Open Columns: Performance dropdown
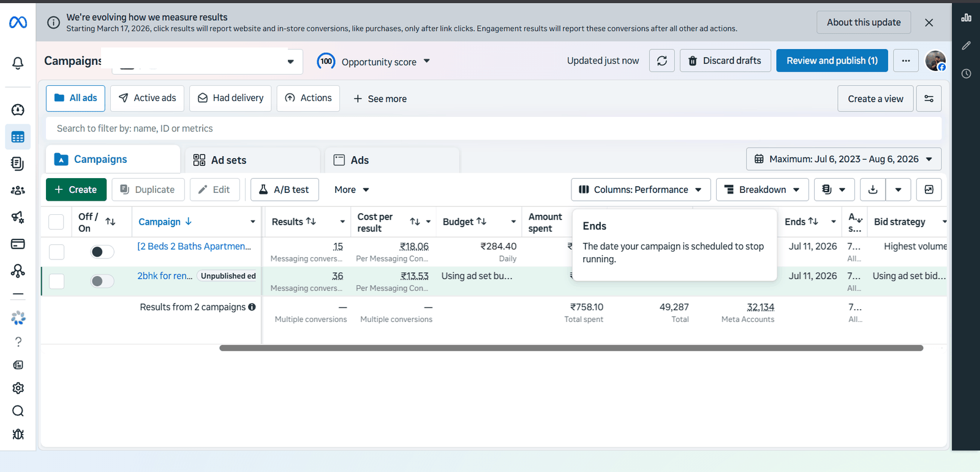 click(641, 190)
